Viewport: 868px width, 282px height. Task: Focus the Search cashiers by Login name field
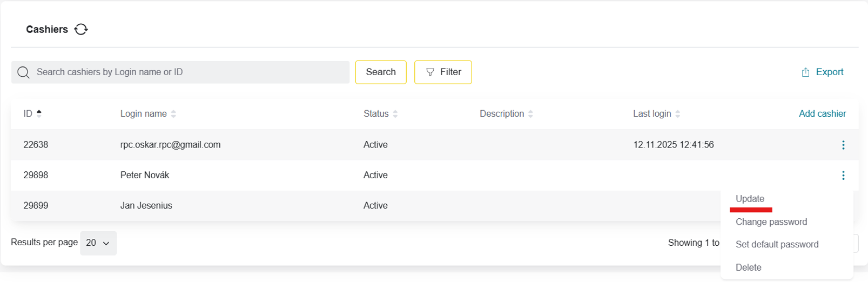pos(180,72)
